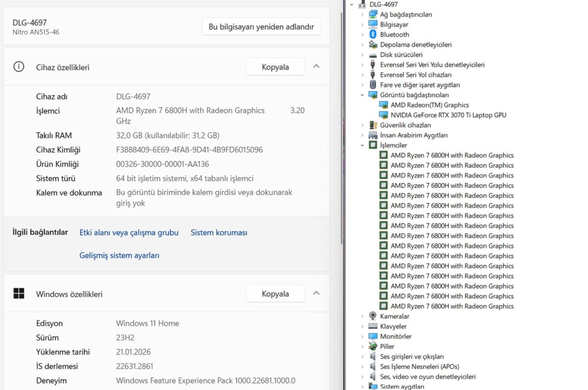Click the Klavyeler keyboard icon

click(x=373, y=326)
